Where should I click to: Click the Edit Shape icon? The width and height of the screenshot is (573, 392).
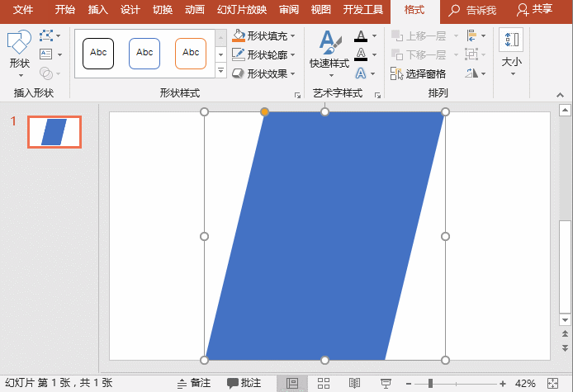[x=45, y=35]
